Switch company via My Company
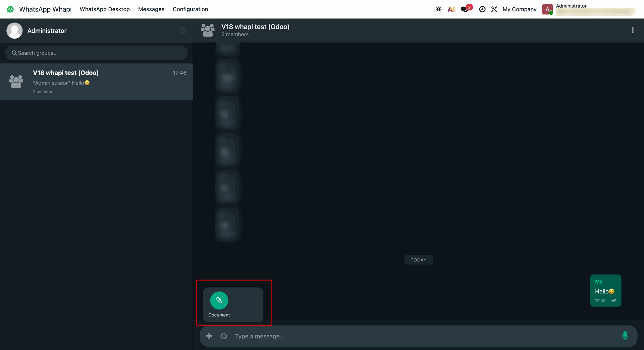Viewport: 644px width, 350px height. coord(520,9)
